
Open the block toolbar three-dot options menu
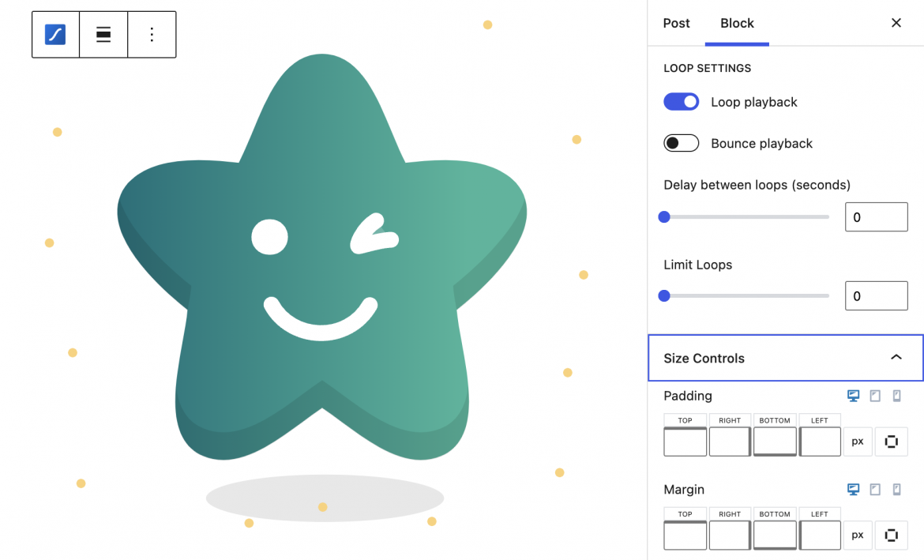click(152, 35)
